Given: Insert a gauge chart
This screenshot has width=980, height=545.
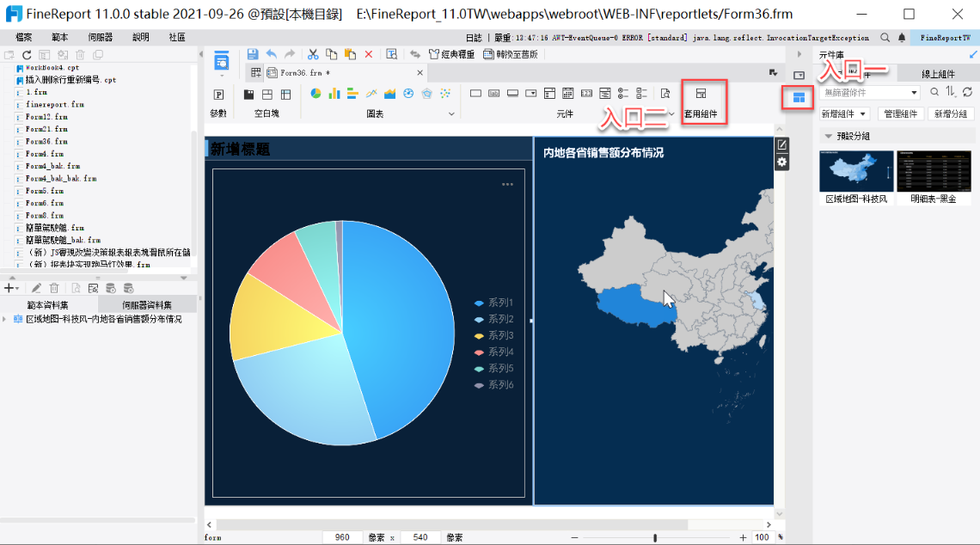Looking at the screenshot, I should [408, 94].
